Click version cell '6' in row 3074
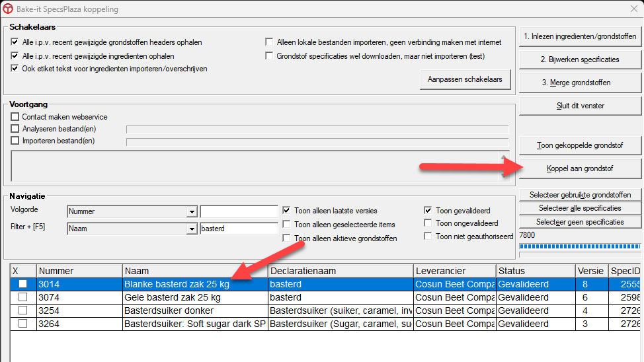Image resolution: width=644 pixels, height=362 pixels. click(x=592, y=297)
